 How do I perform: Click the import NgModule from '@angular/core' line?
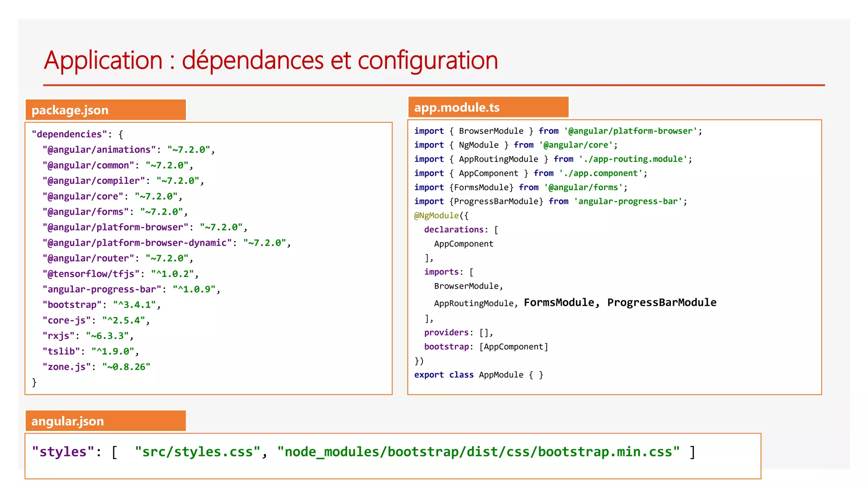(516, 145)
